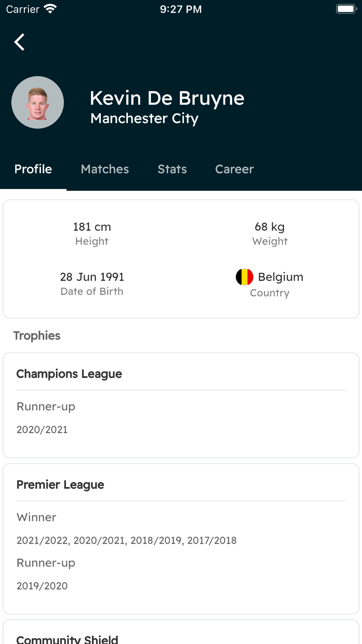Switch to the Matches tab
This screenshot has height=644, width=362.
click(x=105, y=169)
